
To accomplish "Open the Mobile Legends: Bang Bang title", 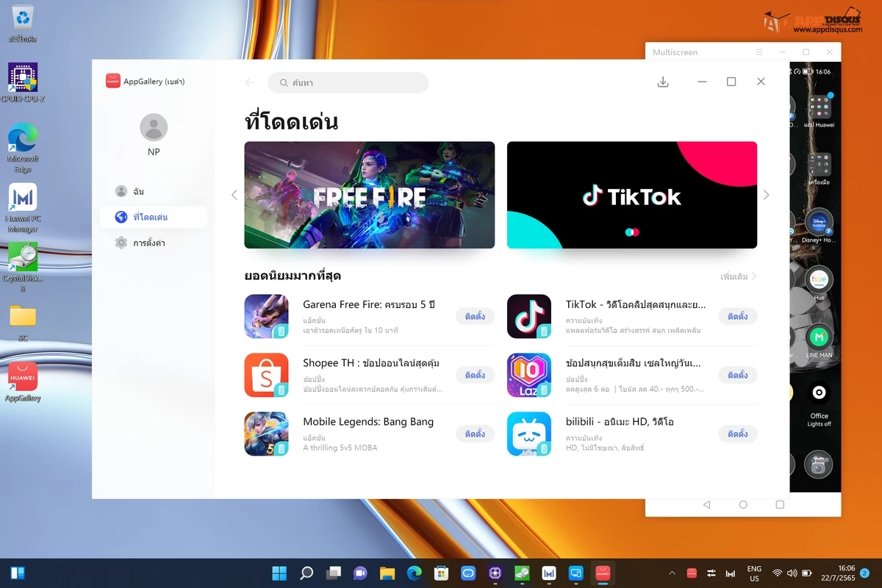I will [368, 422].
